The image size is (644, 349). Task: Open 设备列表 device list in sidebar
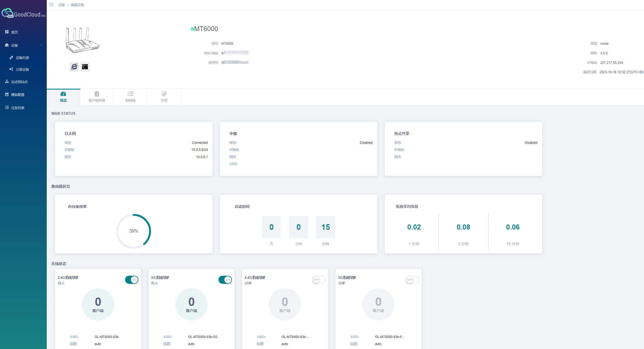pyautogui.click(x=22, y=58)
